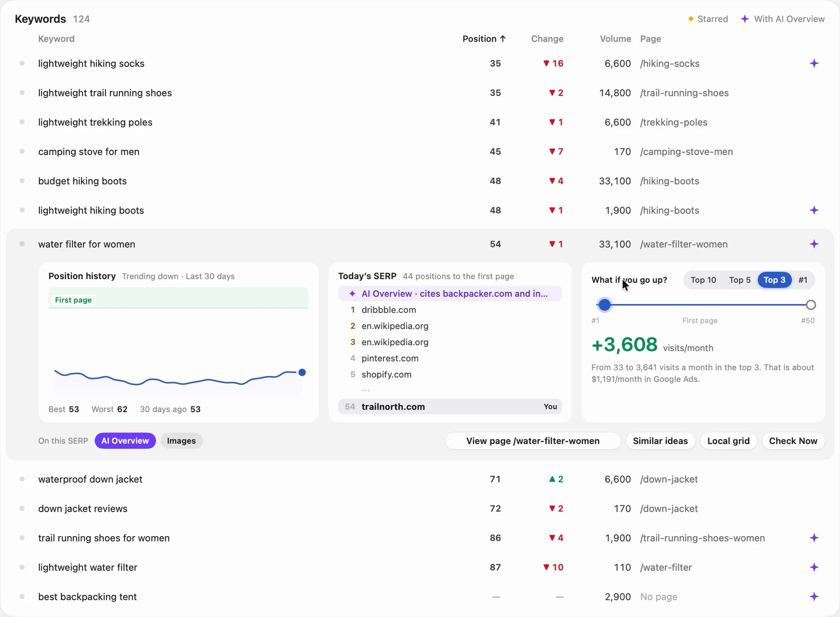Collapse the water filter for women row
The image size is (840, 617).
[x=420, y=244]
